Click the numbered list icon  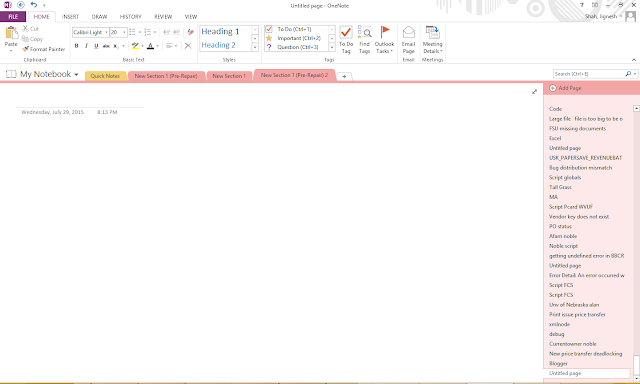[148, 32]
